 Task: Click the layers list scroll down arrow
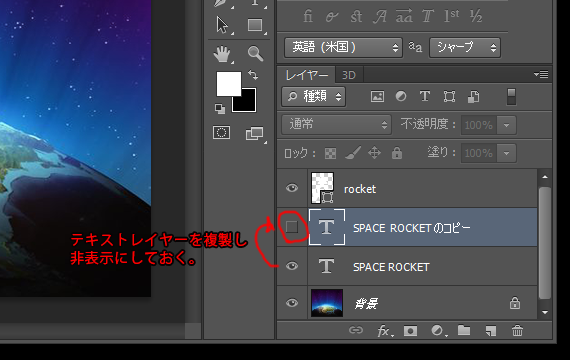click(x=545, y=312)
